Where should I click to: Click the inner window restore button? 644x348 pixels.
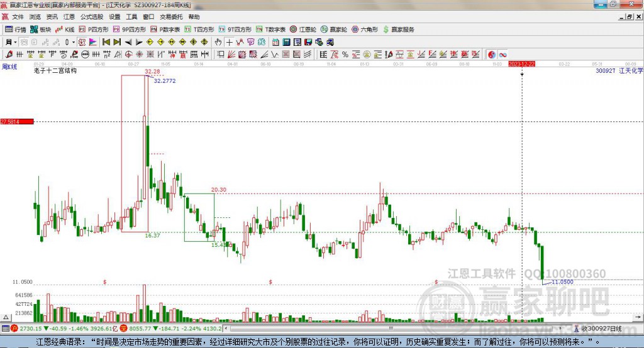pyautogui.click(x=630, y=17)
